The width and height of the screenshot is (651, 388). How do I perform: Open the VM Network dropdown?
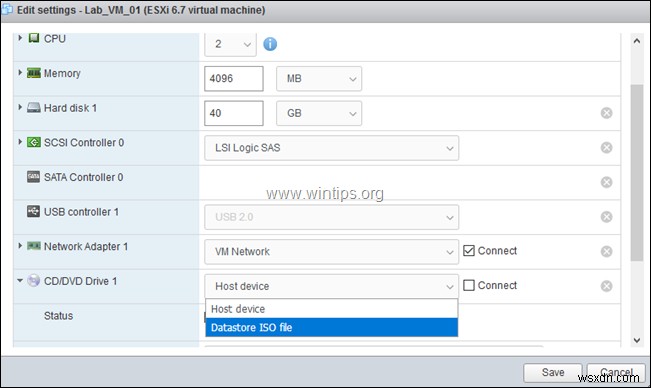331,251
